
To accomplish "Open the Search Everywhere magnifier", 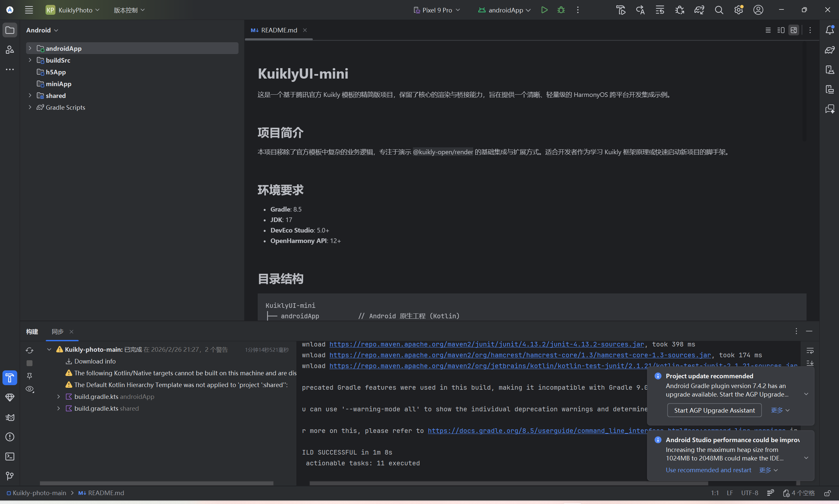I will (719, 10).
